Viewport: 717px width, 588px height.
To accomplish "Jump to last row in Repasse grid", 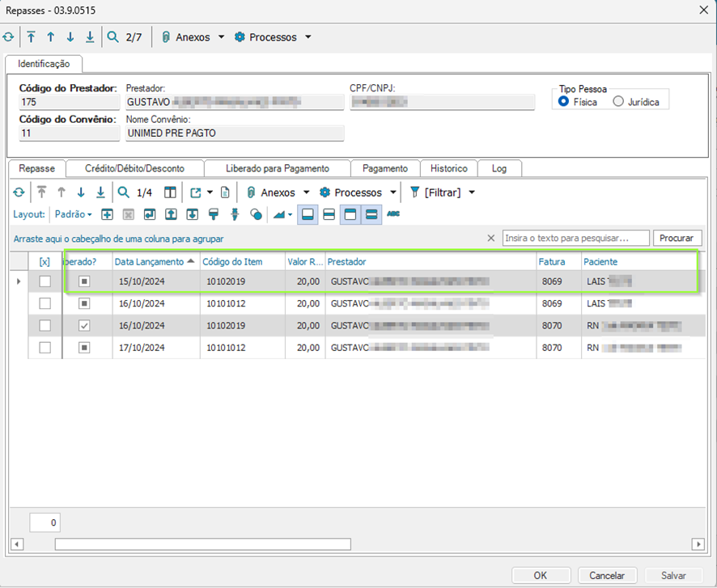I will [100, 192].
